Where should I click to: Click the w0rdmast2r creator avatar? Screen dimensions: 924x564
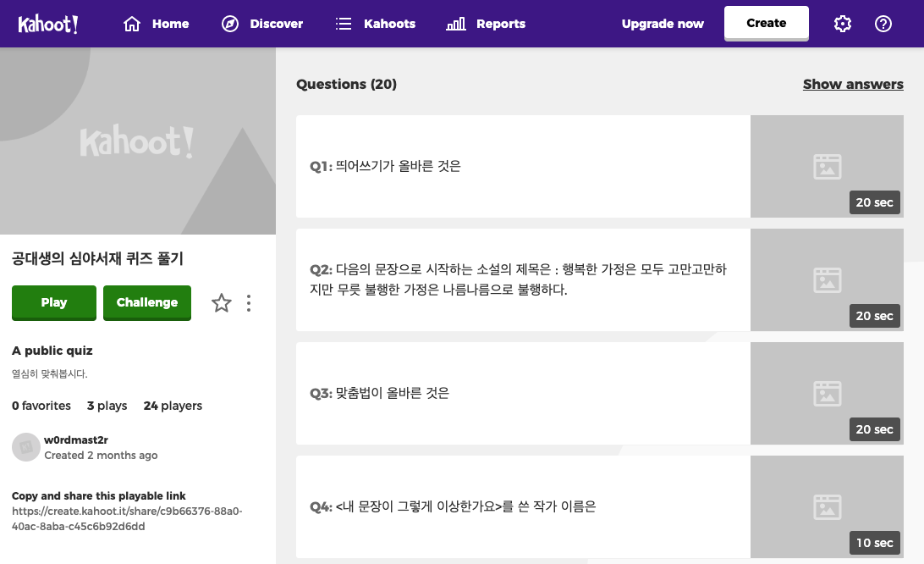coord(26,447)
